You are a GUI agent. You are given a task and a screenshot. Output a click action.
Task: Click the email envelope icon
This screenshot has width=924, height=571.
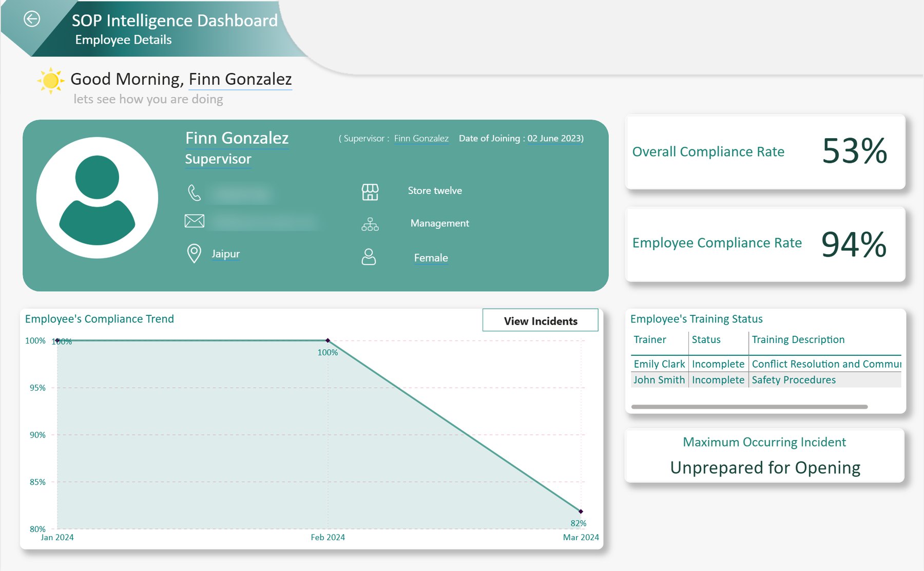point(194,221)
